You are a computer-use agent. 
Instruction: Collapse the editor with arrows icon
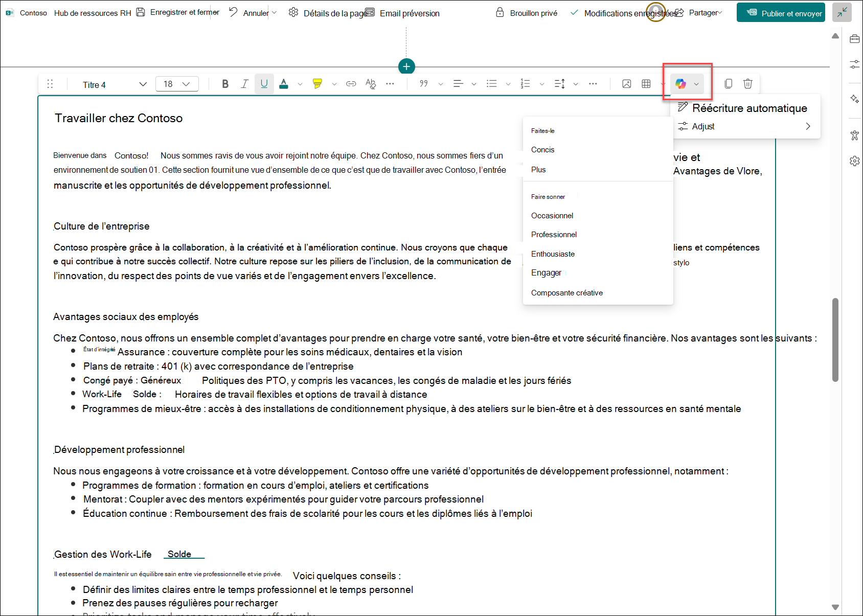coord(842,13)
